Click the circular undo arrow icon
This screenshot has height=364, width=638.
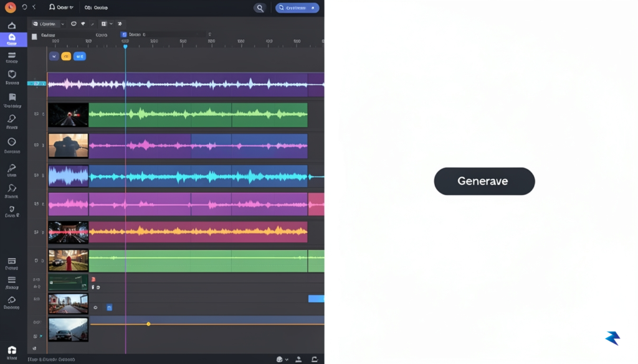tap(24, 7)
